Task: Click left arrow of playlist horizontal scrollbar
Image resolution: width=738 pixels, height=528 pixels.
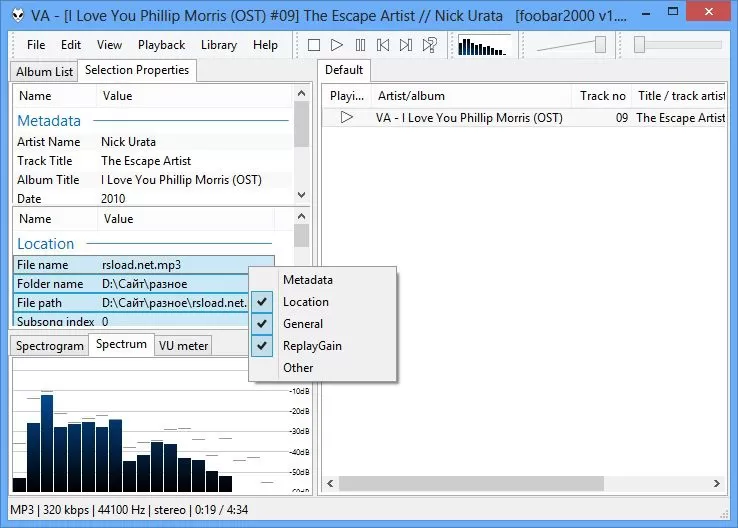Action: click(x=330, y=483)
